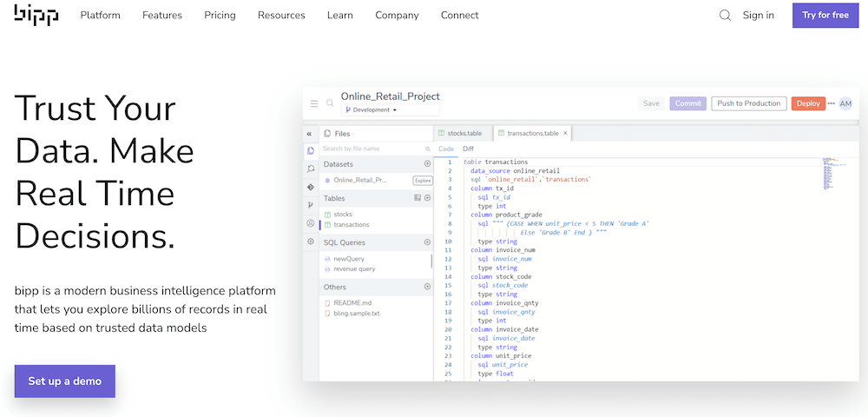Click the Sign in link
The image size is (868, 417).
759,16
